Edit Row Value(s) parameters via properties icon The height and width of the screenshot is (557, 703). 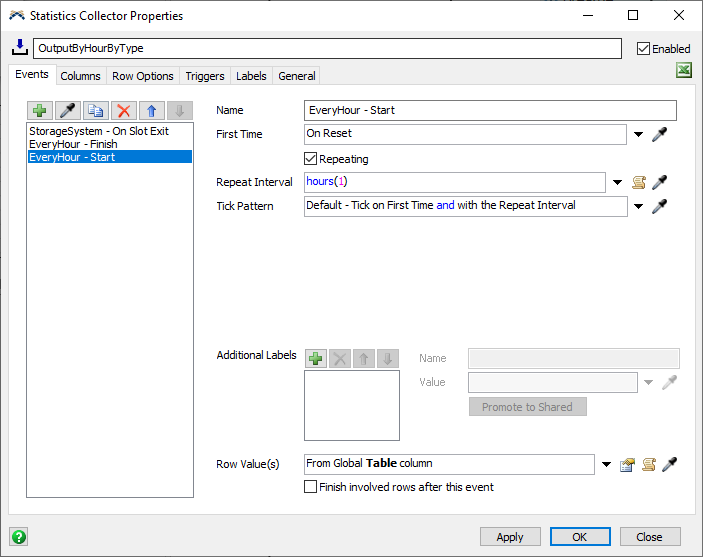[x=627, y=465]
